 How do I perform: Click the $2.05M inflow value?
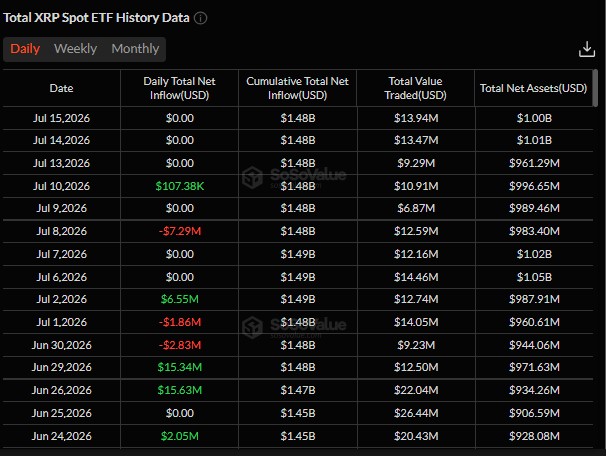(x=180, y=436)
